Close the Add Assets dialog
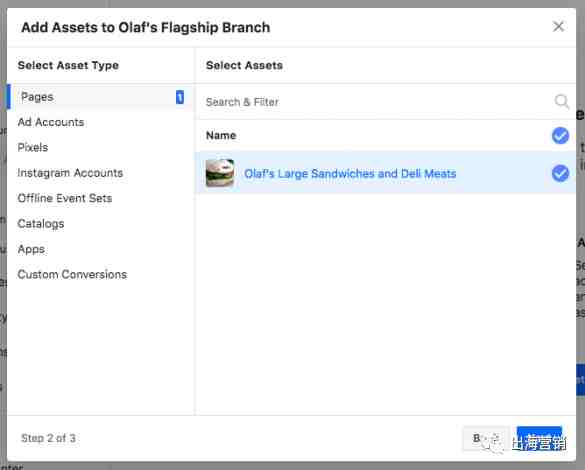 tap(558, 26)
